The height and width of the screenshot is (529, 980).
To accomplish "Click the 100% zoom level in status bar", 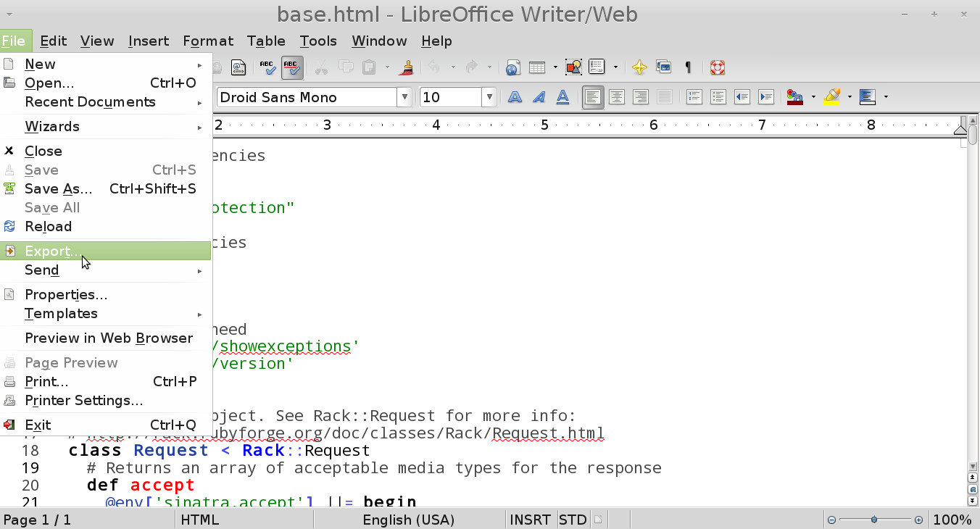I will click(952, 520).
